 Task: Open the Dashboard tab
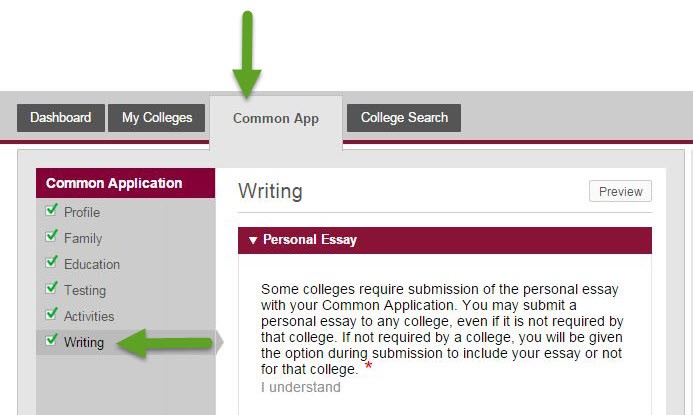60,118
